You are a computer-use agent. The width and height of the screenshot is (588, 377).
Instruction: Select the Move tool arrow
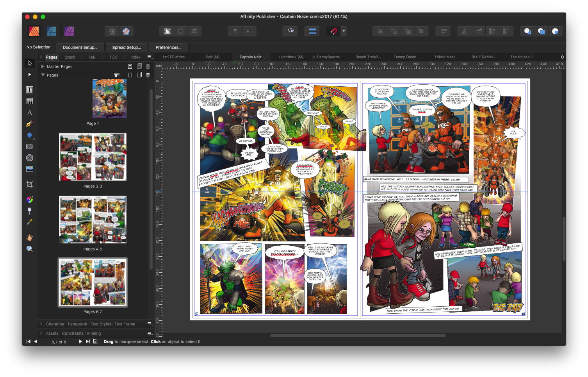(x=30, y=63)
